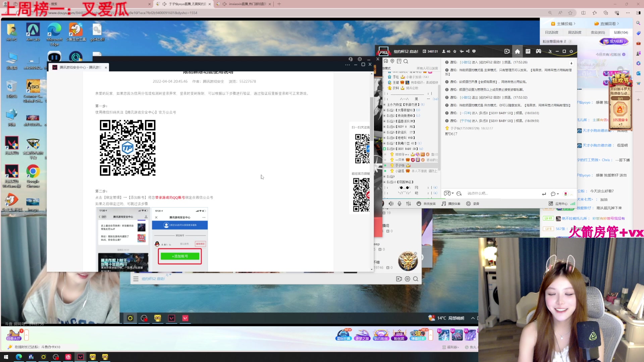
Task: Select the 腾讯游戏安全中心 browser tab
Action: coord(78,67)
